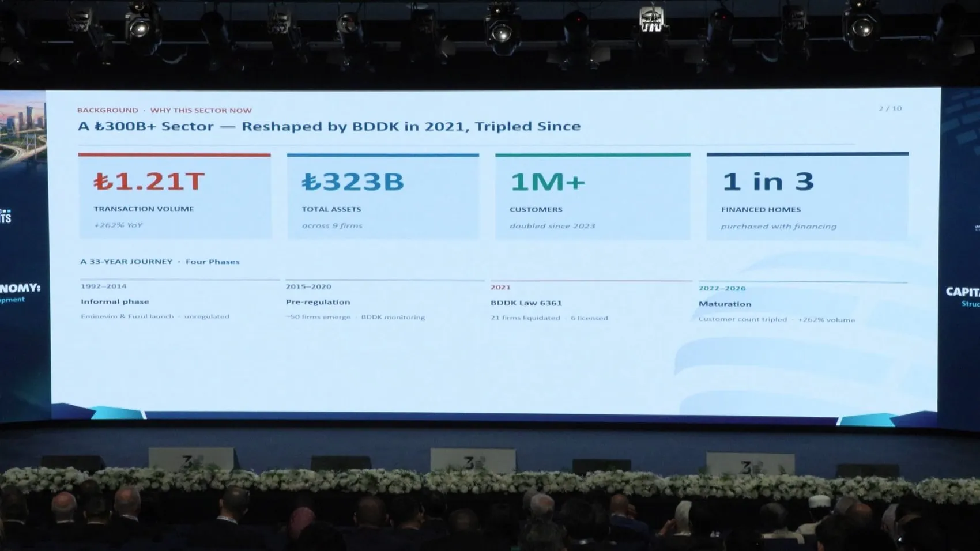Screen dimensions: 980x551
Task: Click the 'across 9 firms' subtext
Action: click(332, 225)
